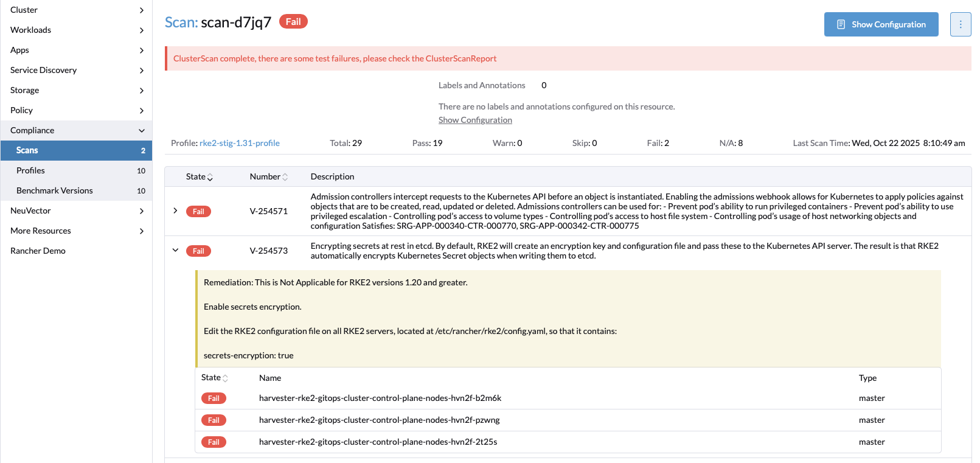Image resolution: width=980 pixels, height=463 pixels.
Task: Click the Show Configuration text link
Action: pyautogui.click(x=475, y=120)
